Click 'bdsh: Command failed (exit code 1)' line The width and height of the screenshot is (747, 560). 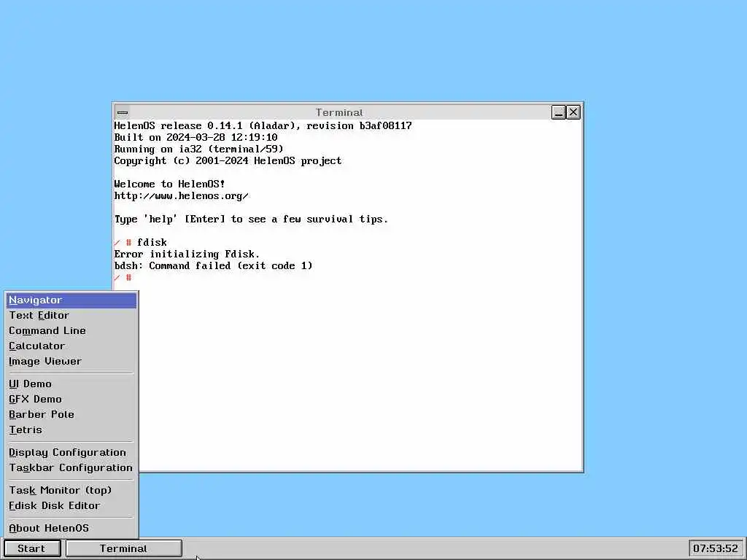click(x=214, y=265)
